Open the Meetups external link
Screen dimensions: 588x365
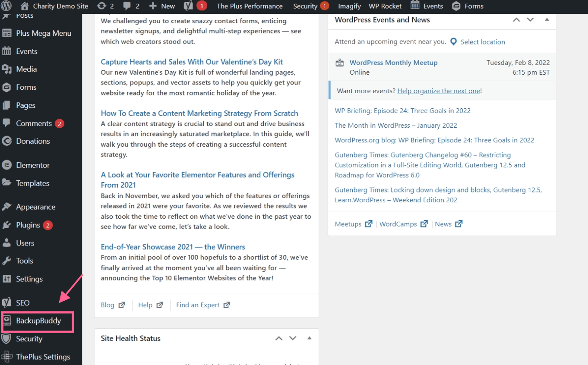coord(348,224)
